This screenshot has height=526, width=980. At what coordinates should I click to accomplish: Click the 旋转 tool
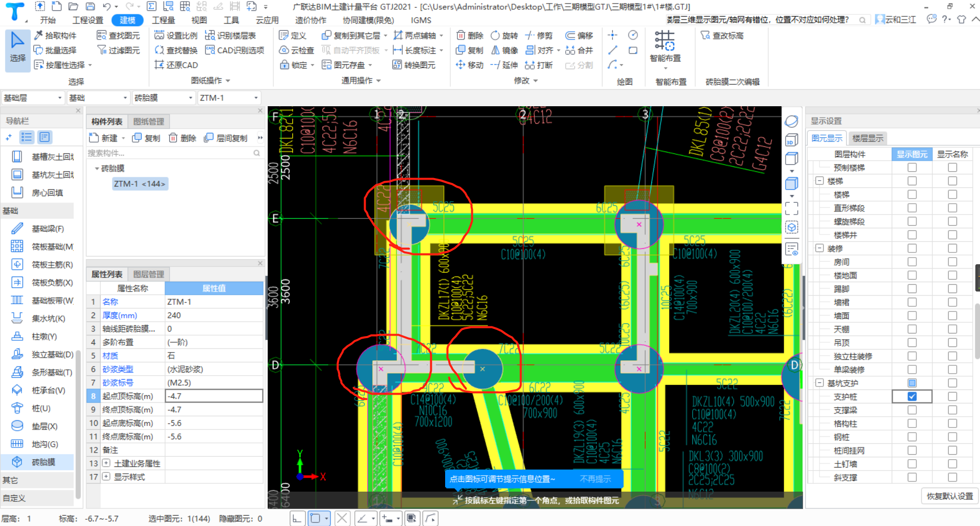tap(504, 35)
